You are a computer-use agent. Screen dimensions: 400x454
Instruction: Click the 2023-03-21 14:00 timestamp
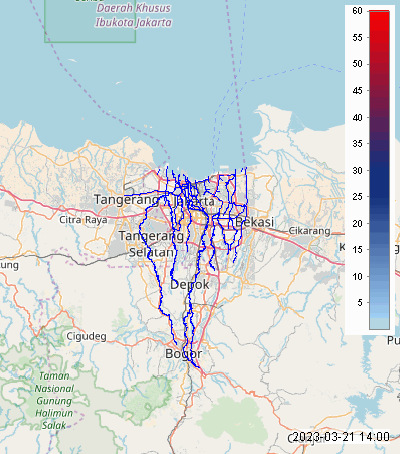tap(341, 437)
